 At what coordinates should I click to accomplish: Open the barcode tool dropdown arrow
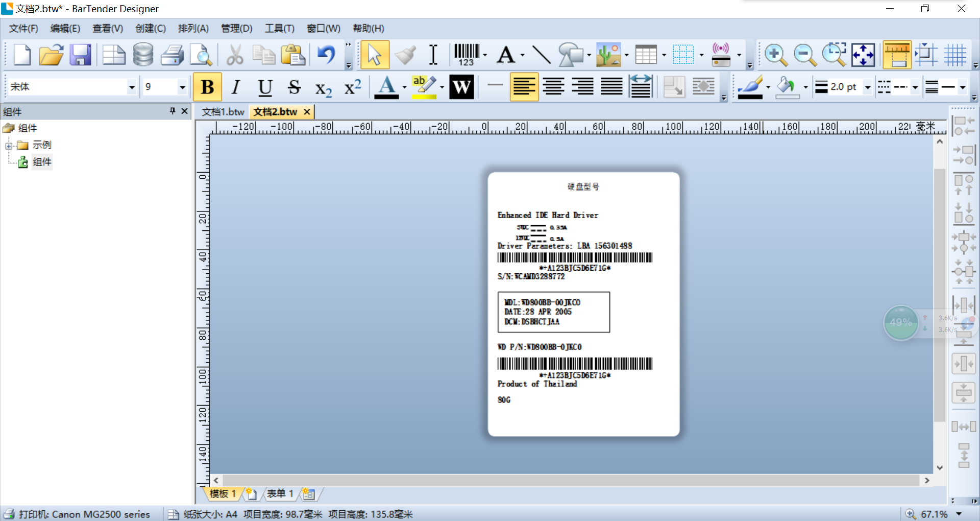pos(485,55)
